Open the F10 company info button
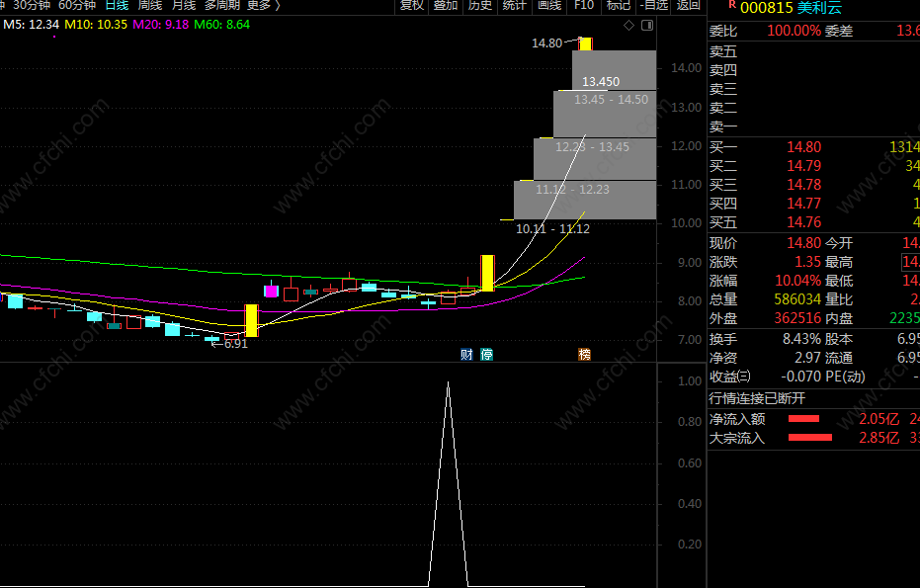The height and width of the screenshot is (588, 920). click(584, 5)
